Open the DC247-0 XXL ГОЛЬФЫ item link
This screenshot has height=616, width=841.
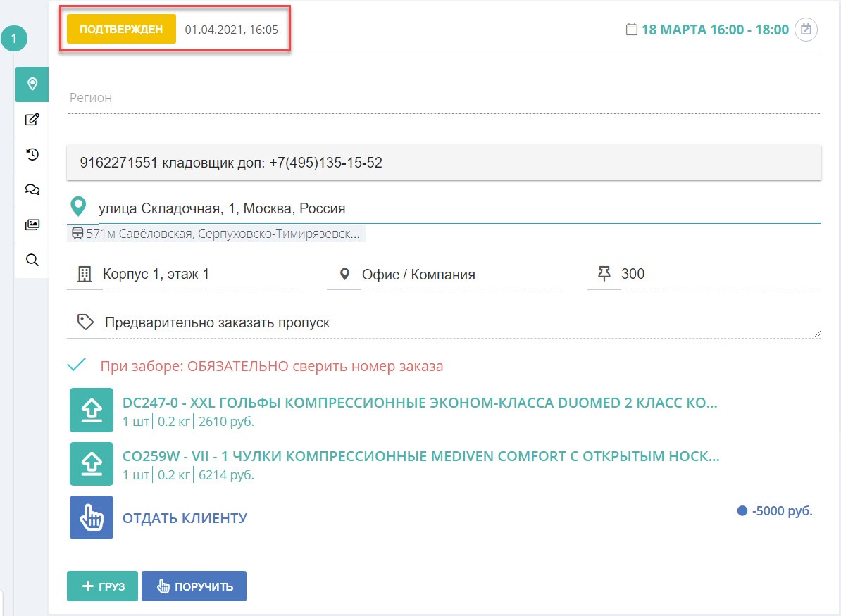coord(420,403)
